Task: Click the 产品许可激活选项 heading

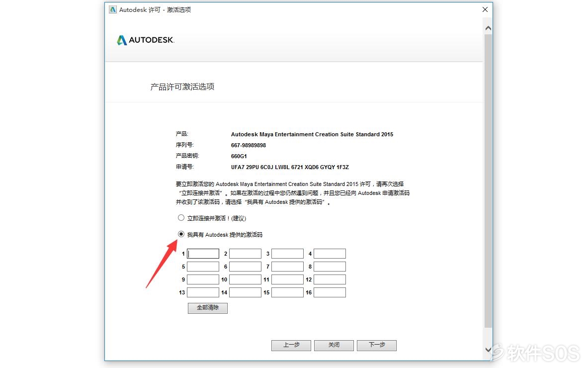Action: click(x=182, y=87)
